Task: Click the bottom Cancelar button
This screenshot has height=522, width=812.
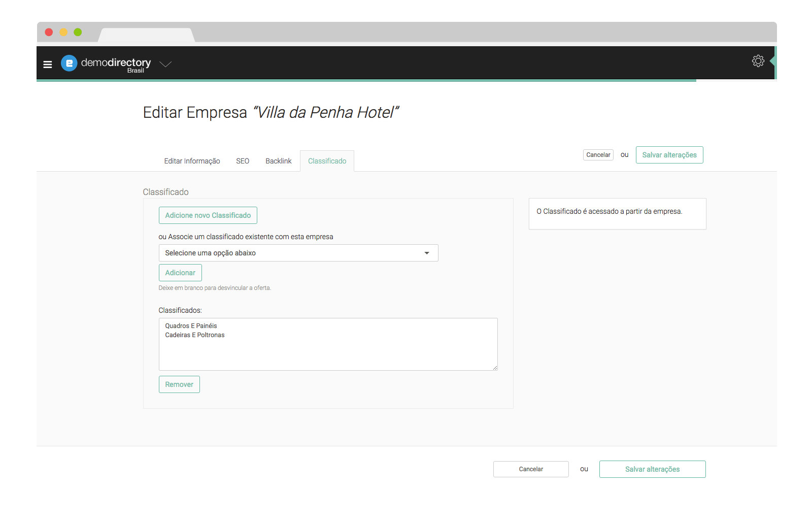Action: pyautogui.click(x=531, y=469)
